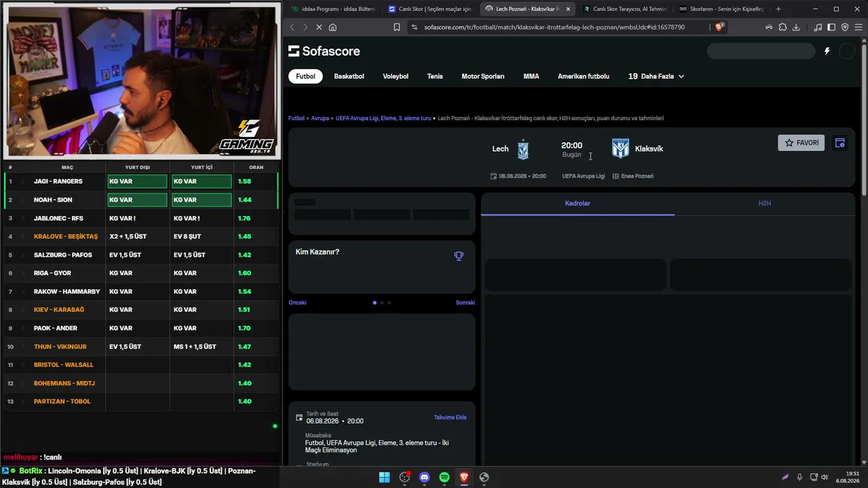Open the browser downloads
The width and height of the screenshot is (868, 488).
[x=796, y=27]
